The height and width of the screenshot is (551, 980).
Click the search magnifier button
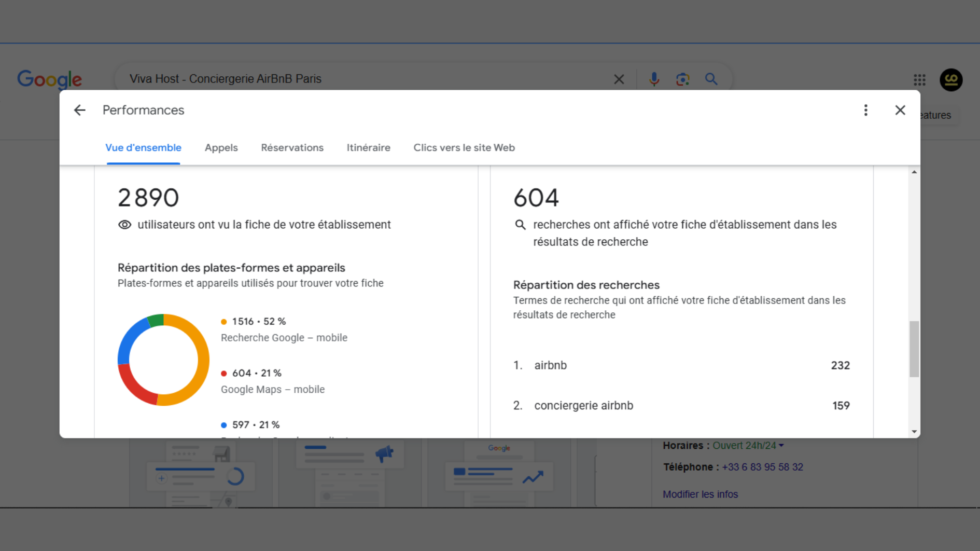click(711, 79)
